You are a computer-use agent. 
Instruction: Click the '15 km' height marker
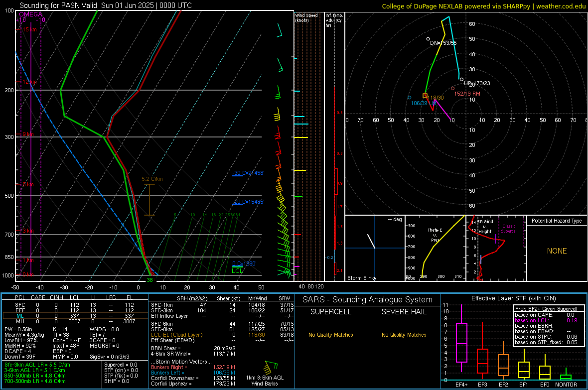click(29, 29)
